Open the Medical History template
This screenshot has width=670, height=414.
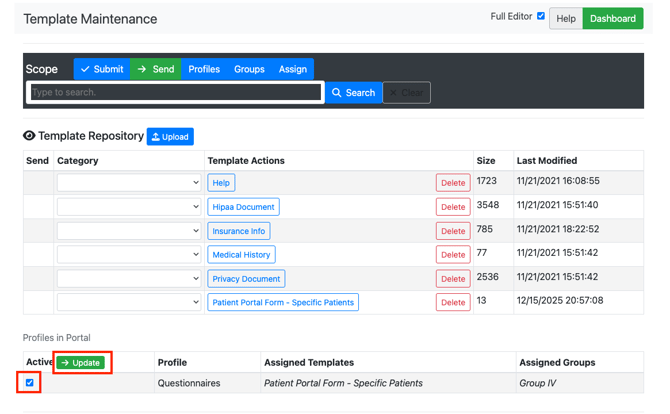(241, 255)
